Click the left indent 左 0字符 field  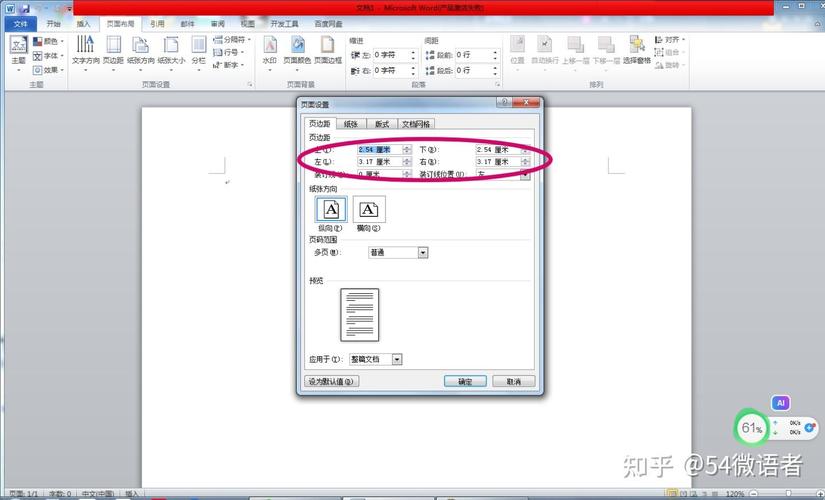click(395, 55)
